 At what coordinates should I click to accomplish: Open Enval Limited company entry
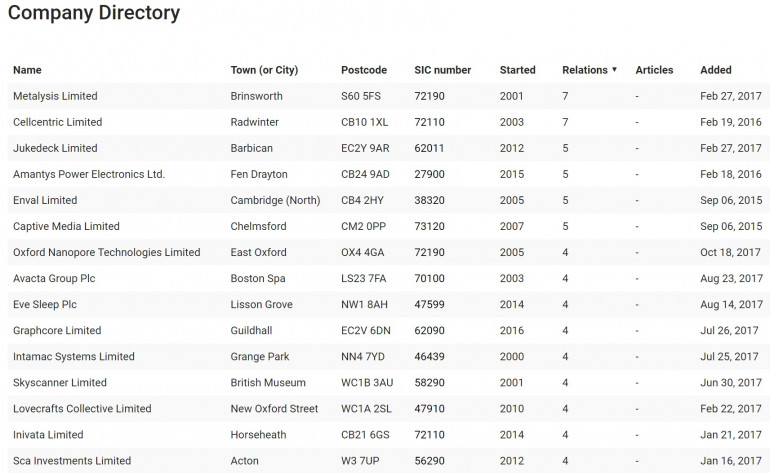point(45,200)
